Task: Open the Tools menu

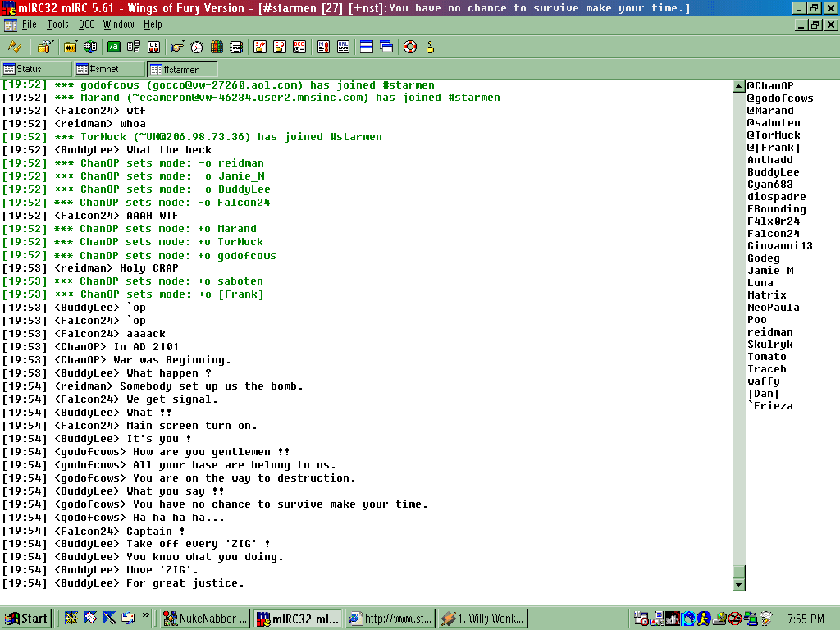Action: 57,25
